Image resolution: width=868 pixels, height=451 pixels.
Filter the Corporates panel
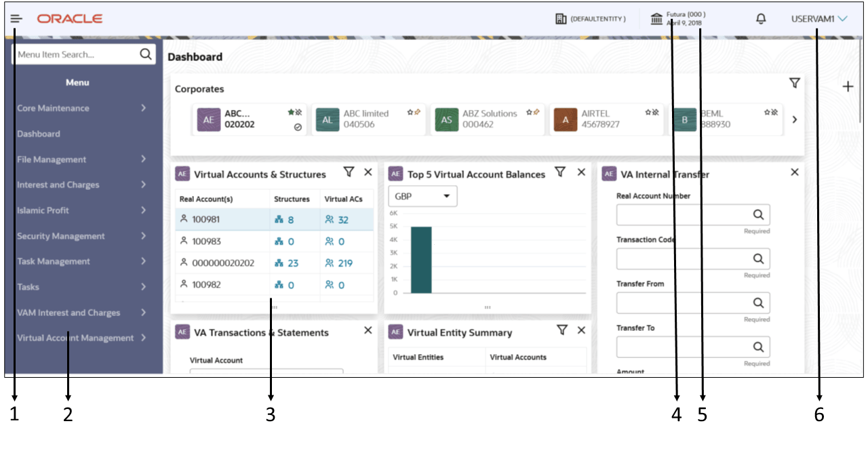(x=794, y=83)
